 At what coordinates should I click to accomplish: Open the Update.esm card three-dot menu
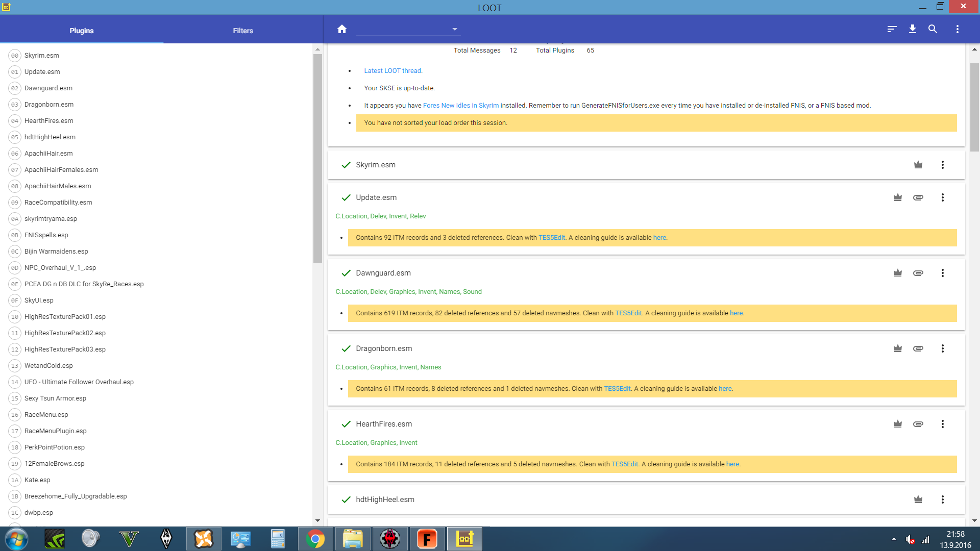coord(942,197)
